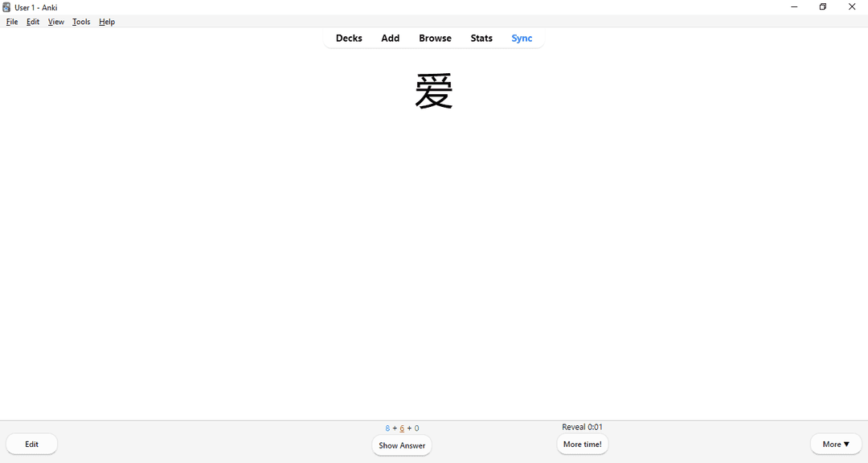This screenshot has width=868, height=463.
Task: Switch to the Decks screen
Action: pos(349,38)
